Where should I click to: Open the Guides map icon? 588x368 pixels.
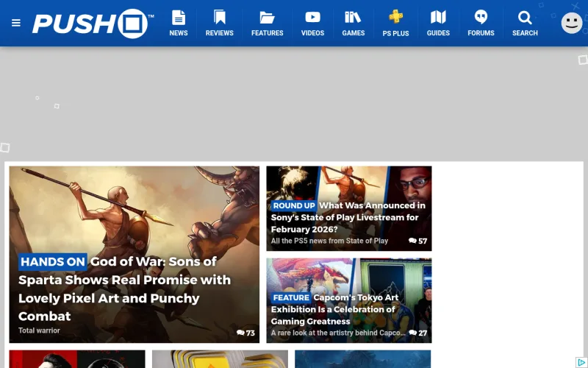(x=438, y=18)
